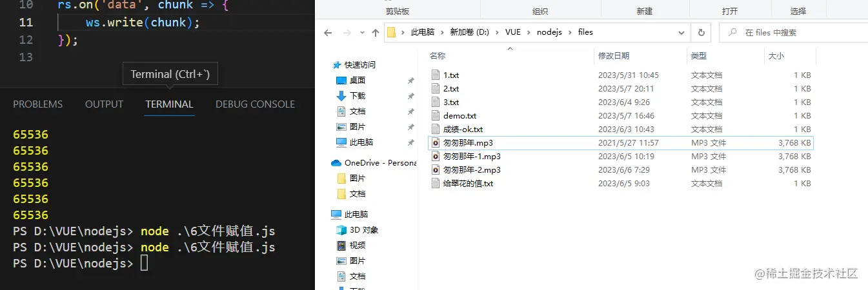The height and width of the screenshot is (290, 868).
Task: Open pinned 此电脑 under quick access
Action: click(x=361, y=142)
